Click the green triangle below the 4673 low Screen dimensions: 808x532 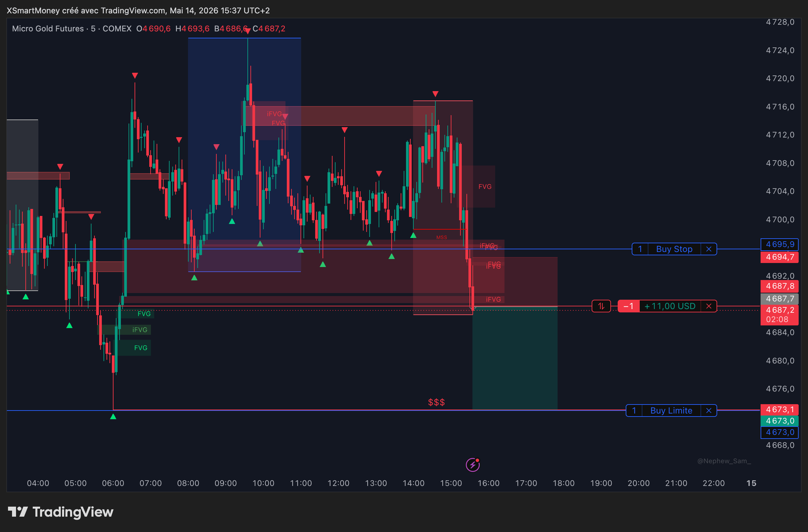pyautogui.click(x=113, y=416)
